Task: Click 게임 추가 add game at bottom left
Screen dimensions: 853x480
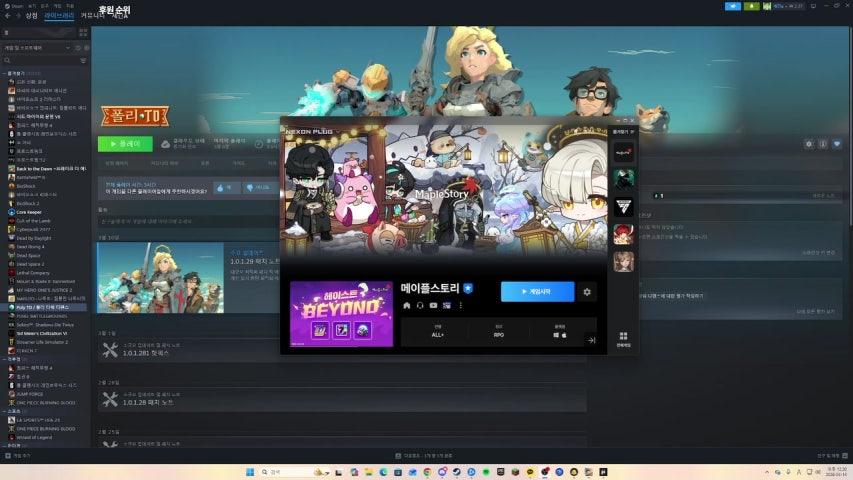Action: tap(18, 456)
